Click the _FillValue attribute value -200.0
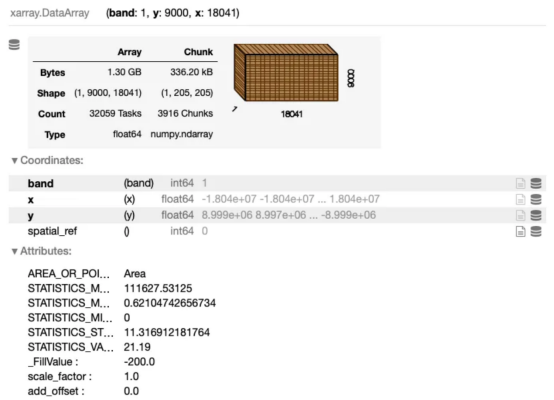This screenshot has width=554, height=400. (x=139, y=362)
